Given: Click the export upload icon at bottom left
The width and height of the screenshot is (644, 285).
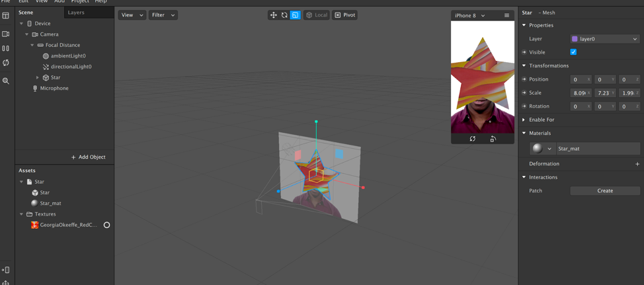Looking at the screenshot, I should coord(6,282).
